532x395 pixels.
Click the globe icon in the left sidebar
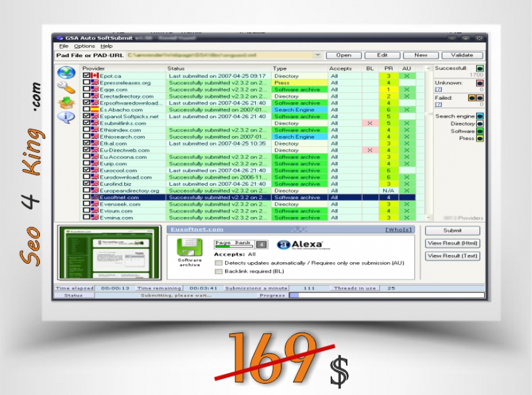[x=66, y=73]
